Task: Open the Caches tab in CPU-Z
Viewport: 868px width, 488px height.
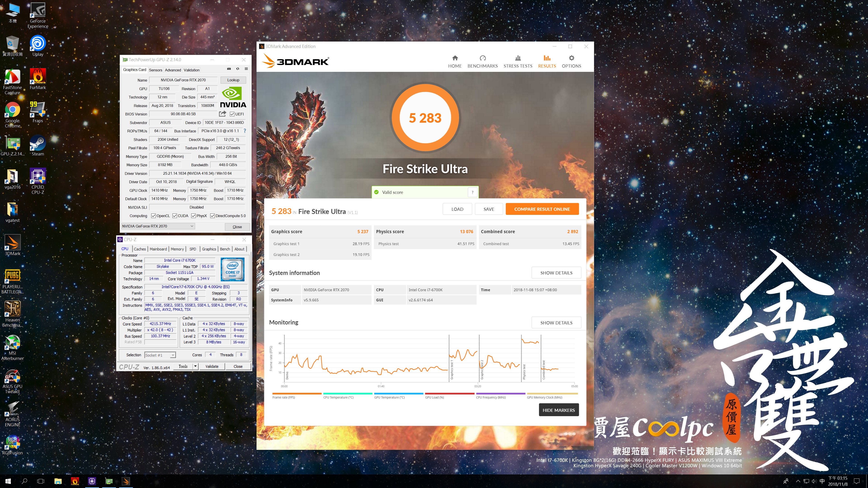Action: [139, 249]
